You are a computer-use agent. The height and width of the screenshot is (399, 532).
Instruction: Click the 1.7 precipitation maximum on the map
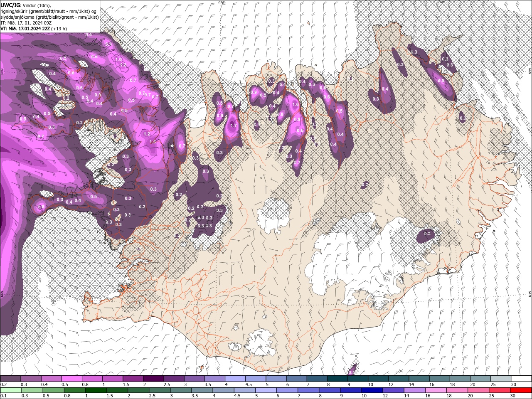234,125
